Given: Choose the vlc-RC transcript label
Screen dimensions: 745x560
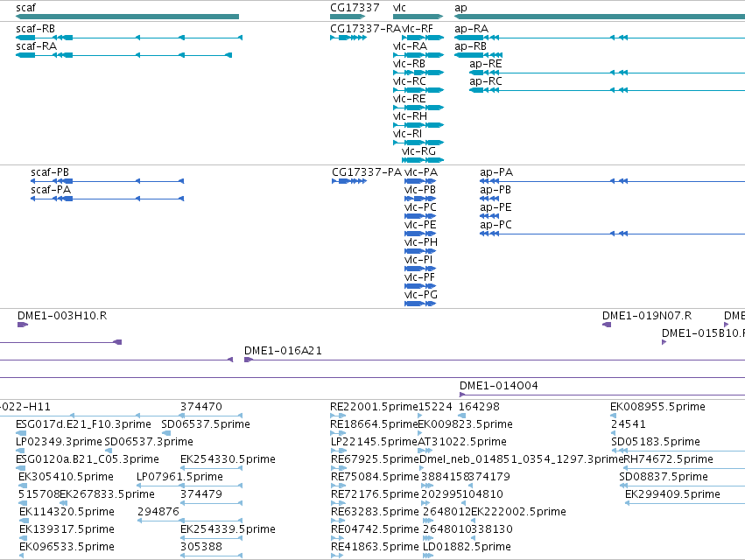Looking at the screenshot, I should [x=410, y=81].
